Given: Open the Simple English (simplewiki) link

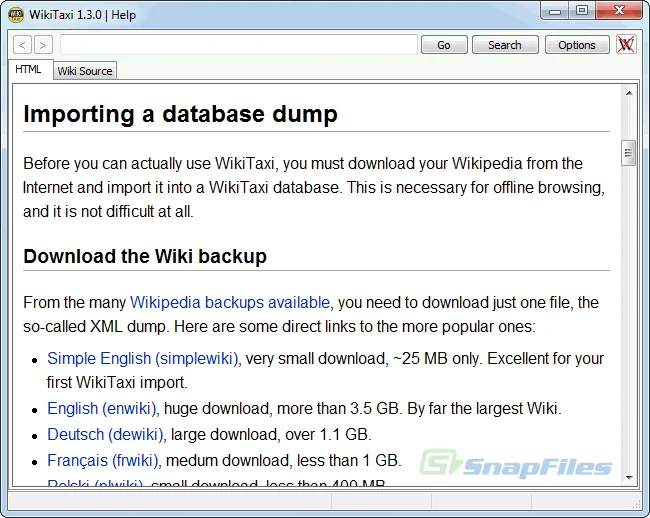Looking at the screenshot, I should (x=143, y=358).
